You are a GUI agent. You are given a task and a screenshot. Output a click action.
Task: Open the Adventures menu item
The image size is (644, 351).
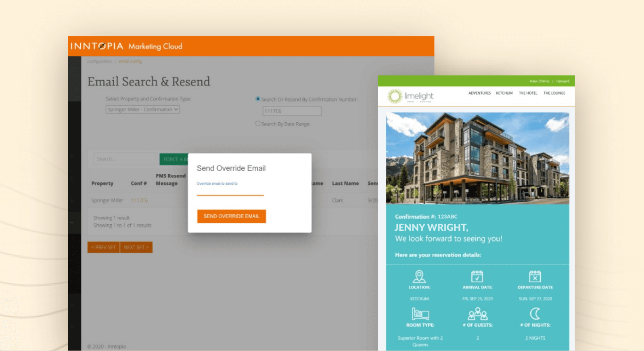point(479,93)
